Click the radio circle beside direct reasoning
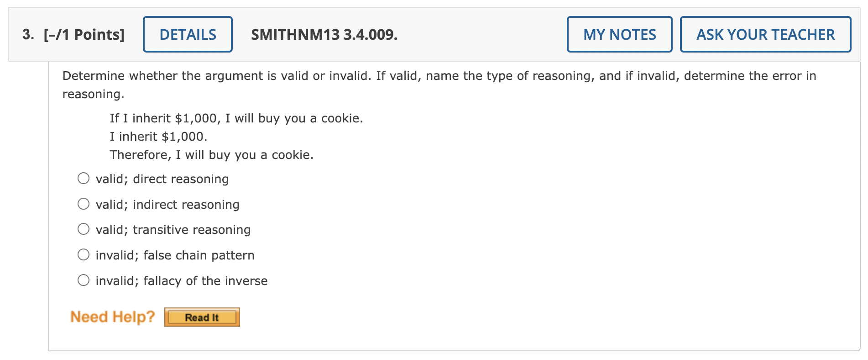Screen dimensions: 868x360 click(84, 178)
